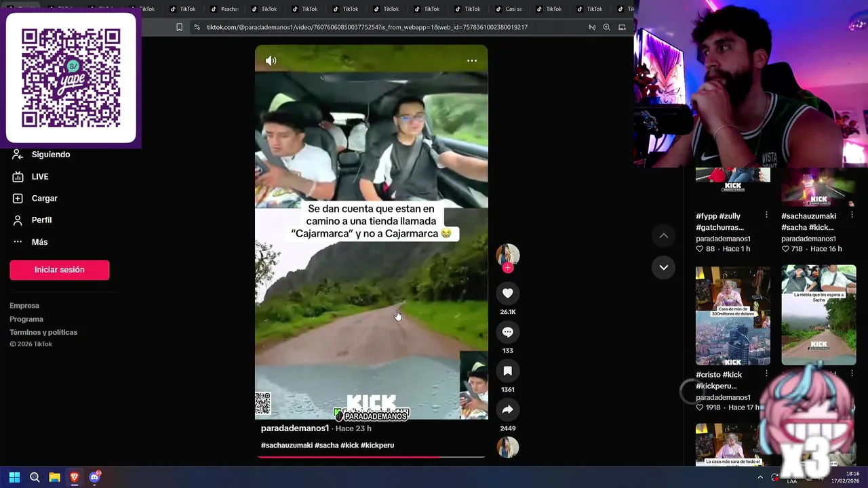Viewport: 868px width, 488px height.
Task: Open the video's three-dot options menu
Action: tap(472, 61)
